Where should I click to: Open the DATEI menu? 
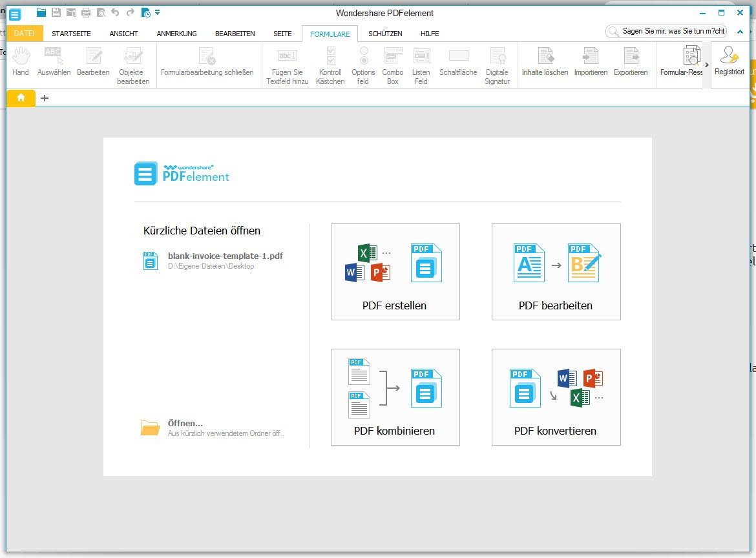coord(25,34)
